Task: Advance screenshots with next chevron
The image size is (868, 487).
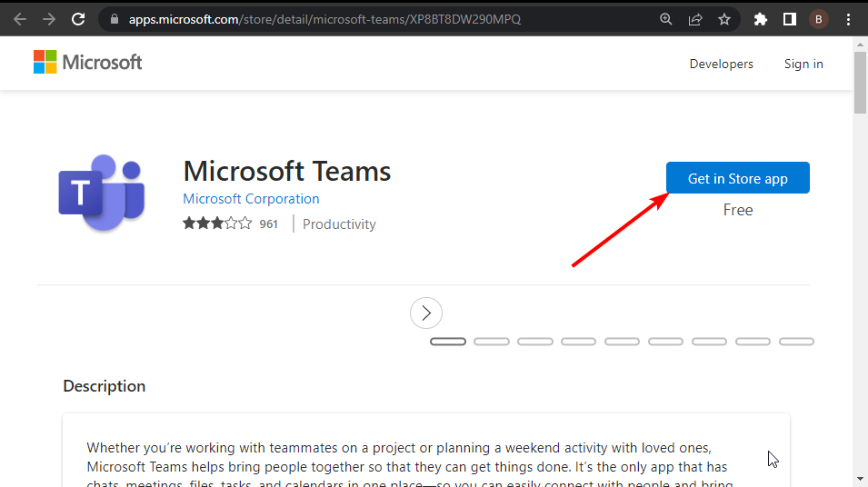Action: [x=426, y=313]
